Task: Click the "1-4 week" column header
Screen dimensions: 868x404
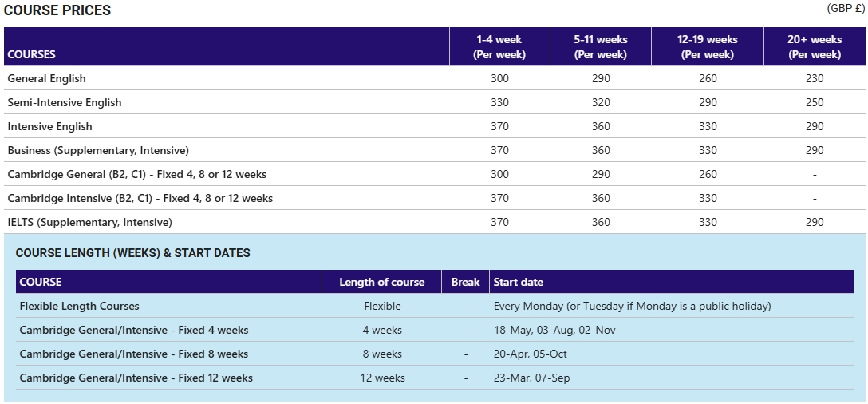Action: [499, 47]
